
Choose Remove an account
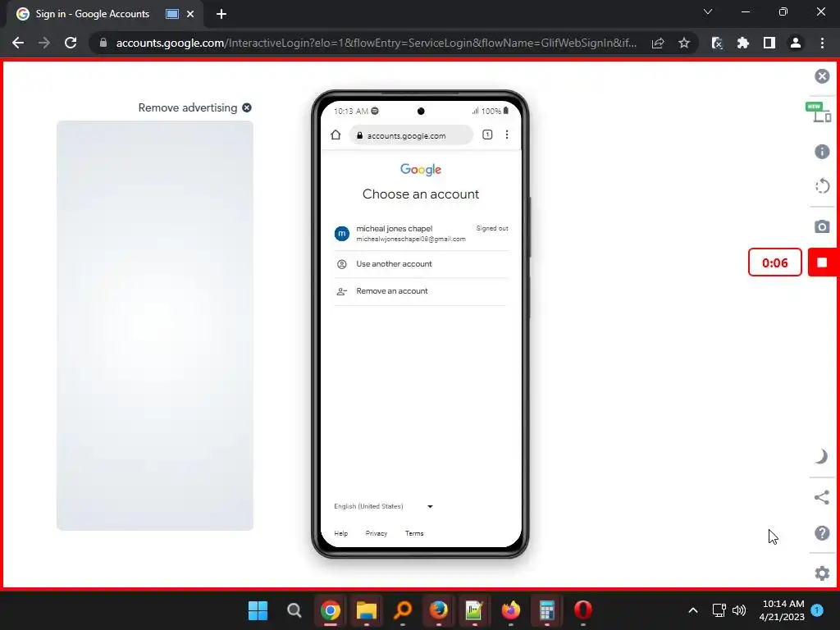click(421, 291)
